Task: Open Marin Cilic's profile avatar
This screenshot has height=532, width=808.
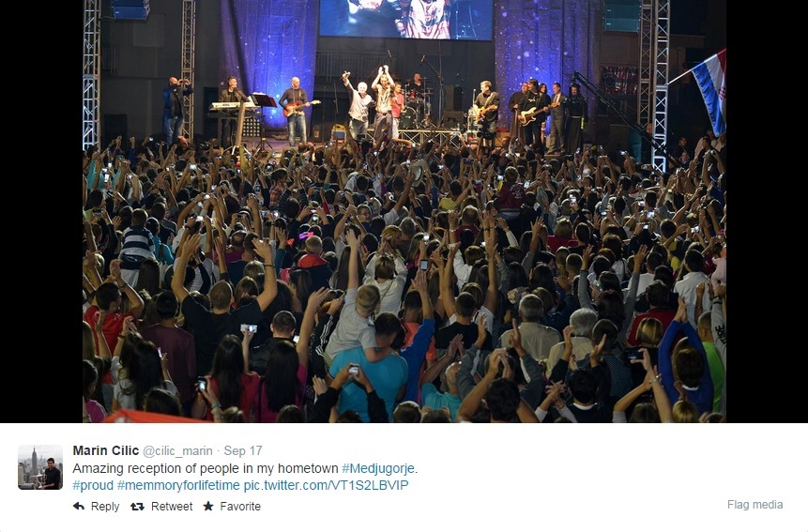Action: click(40, 467)
